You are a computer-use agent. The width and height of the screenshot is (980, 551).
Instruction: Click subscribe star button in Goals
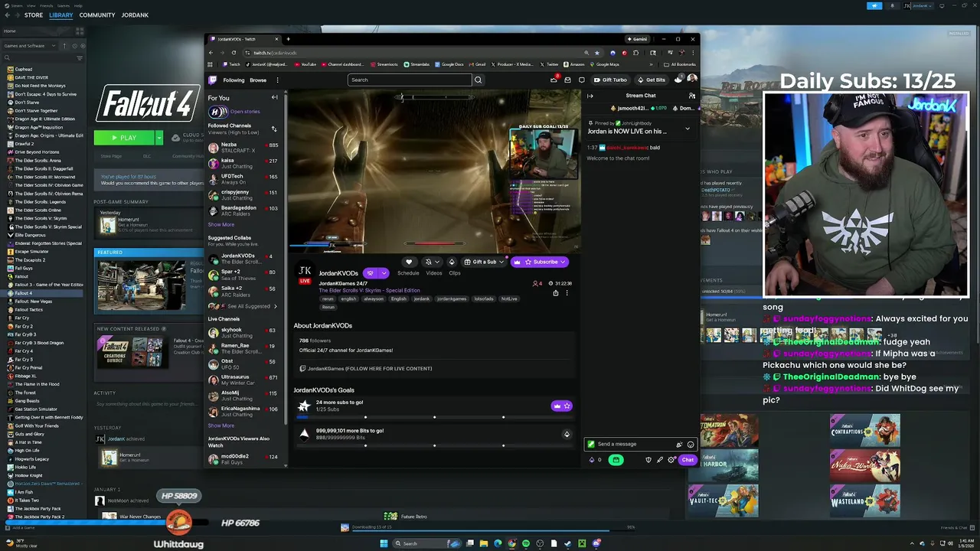[561, 406]
